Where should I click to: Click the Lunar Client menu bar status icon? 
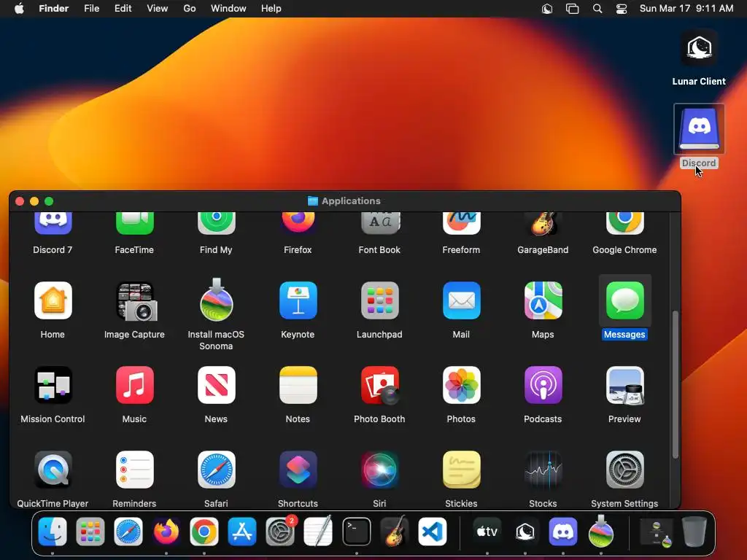pos(547,9)
